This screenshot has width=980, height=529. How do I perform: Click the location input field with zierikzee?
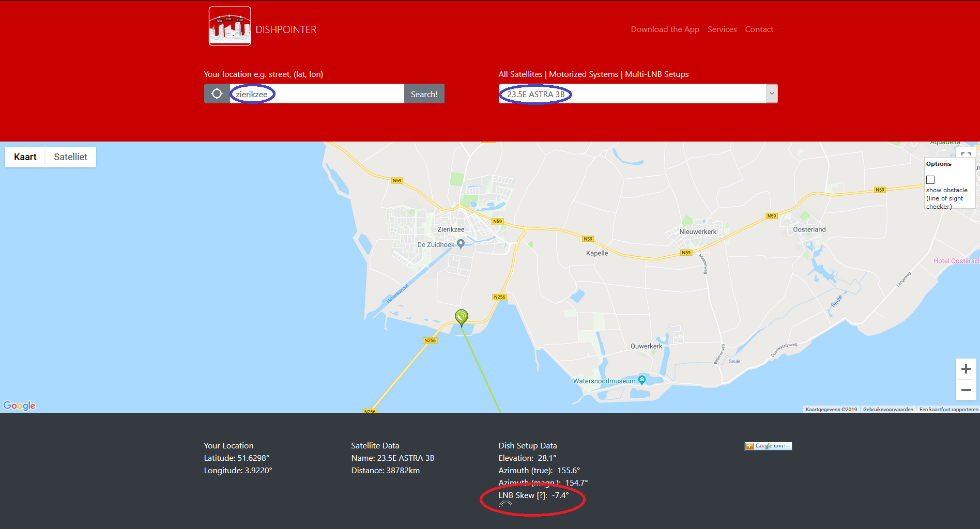tap(317, 94)
